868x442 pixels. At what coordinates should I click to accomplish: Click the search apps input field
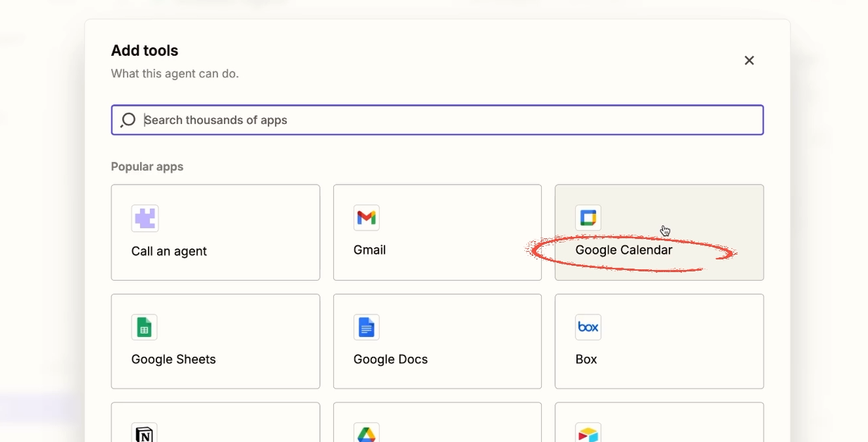(x=437, y=120)
